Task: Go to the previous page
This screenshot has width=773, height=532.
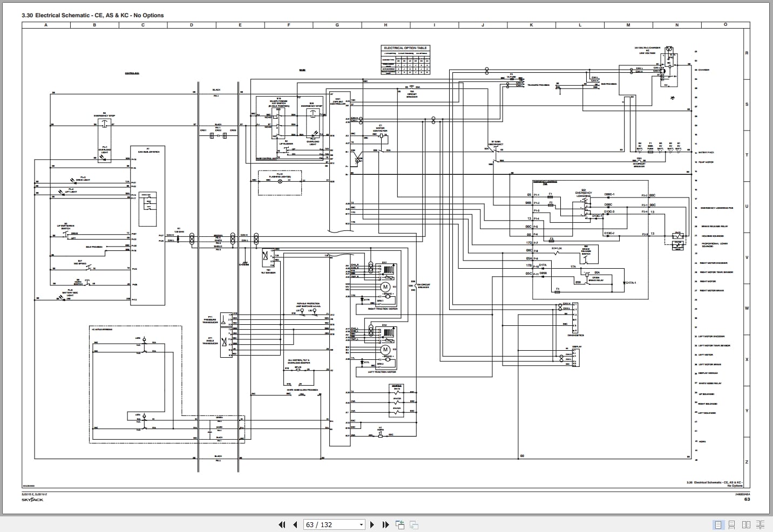Action: coord(295,524)
